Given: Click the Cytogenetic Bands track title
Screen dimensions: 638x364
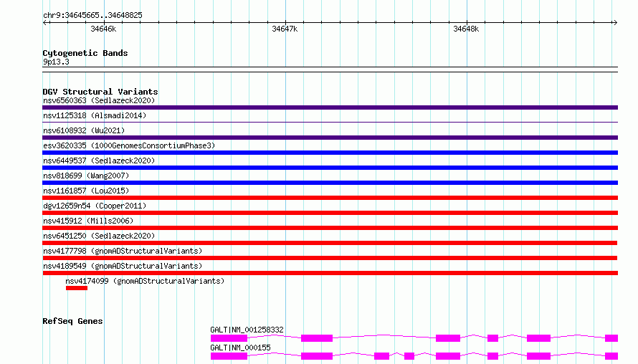Looking at the screenshot, I should (x=85, y=53).
